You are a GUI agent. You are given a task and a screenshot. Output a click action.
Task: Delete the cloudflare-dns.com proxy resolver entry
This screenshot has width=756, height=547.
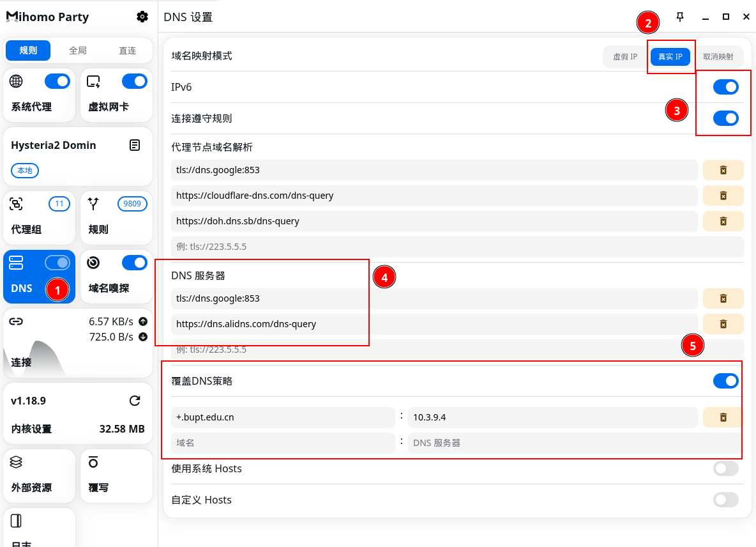(723, 196)
